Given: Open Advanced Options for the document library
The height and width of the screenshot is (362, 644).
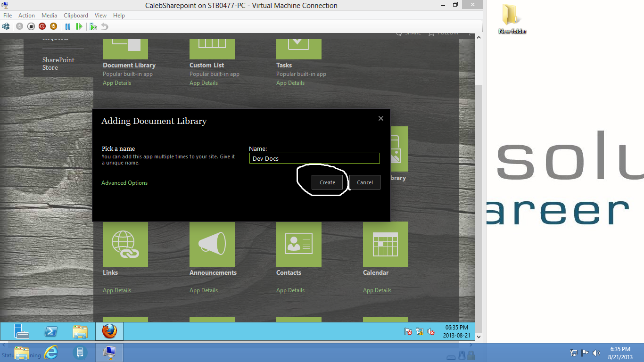Looking at the screenshot, I should click(x=124, y=183).
